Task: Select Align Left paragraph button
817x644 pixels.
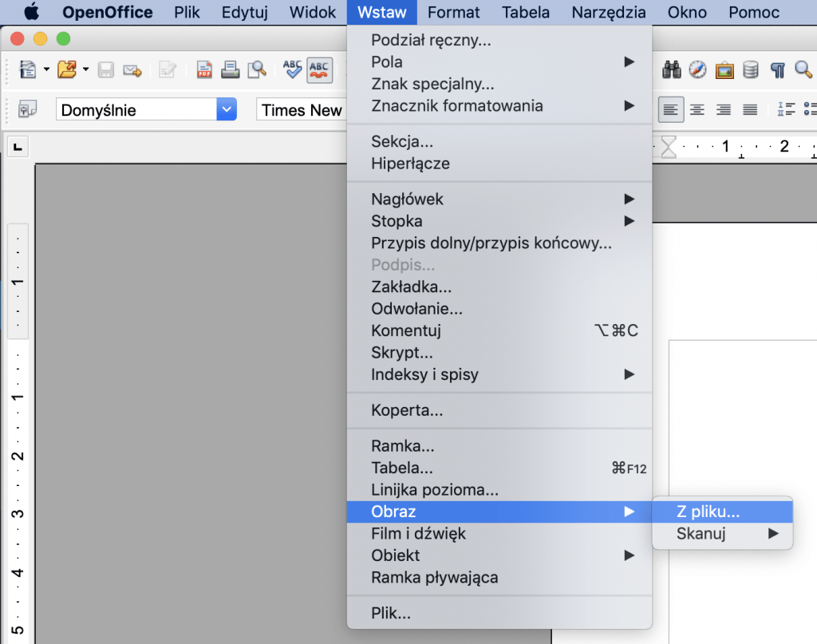Action: (x=670, y=109)
